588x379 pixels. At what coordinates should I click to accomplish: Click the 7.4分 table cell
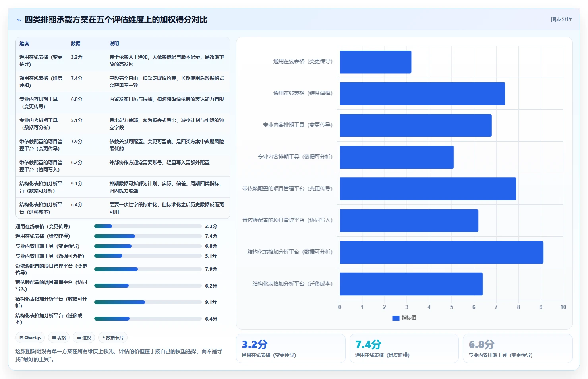77,78
